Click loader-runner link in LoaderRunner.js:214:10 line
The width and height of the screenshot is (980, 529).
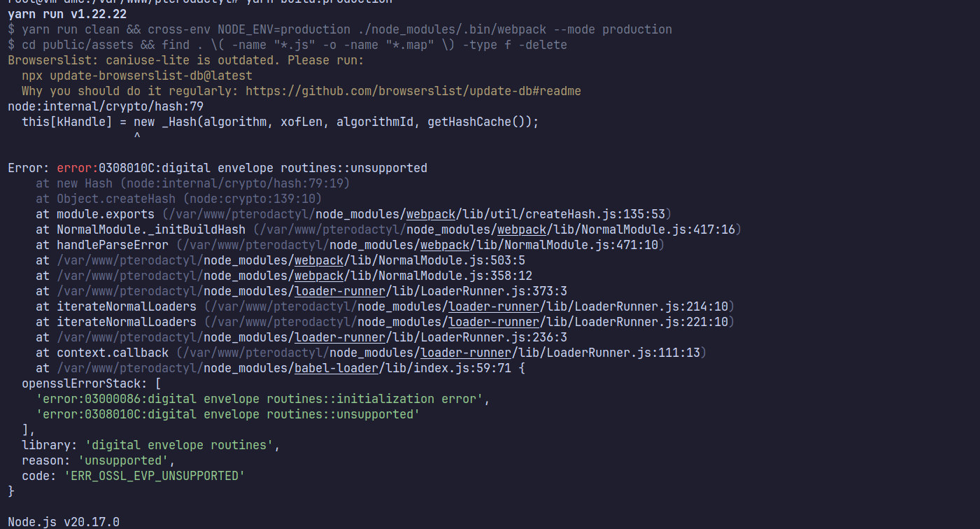(494, 306)
